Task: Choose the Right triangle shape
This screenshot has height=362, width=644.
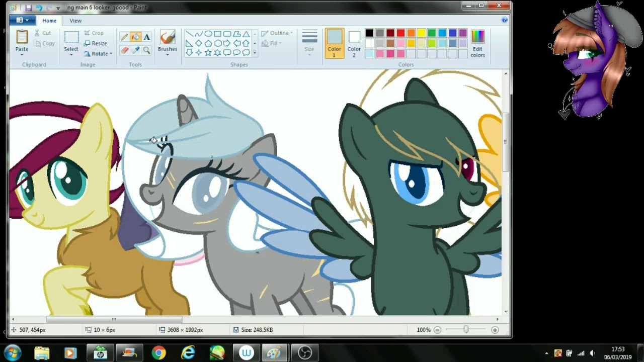Action: pyautogui.click(x=189, y=43)
